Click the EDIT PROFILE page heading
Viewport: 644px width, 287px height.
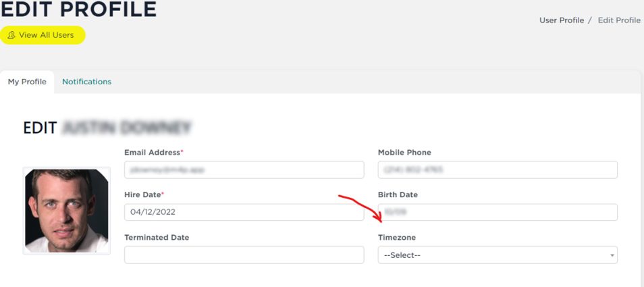pyautogui.click(x=78, y=9)
